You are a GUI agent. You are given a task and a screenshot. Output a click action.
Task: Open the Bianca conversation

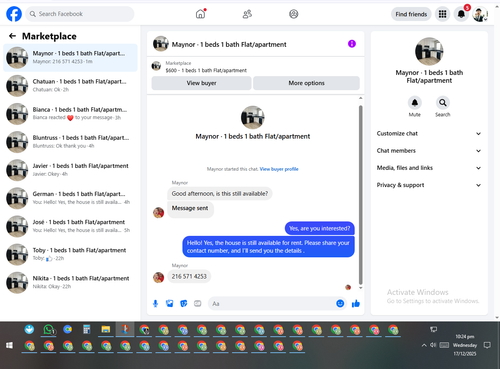70,114
